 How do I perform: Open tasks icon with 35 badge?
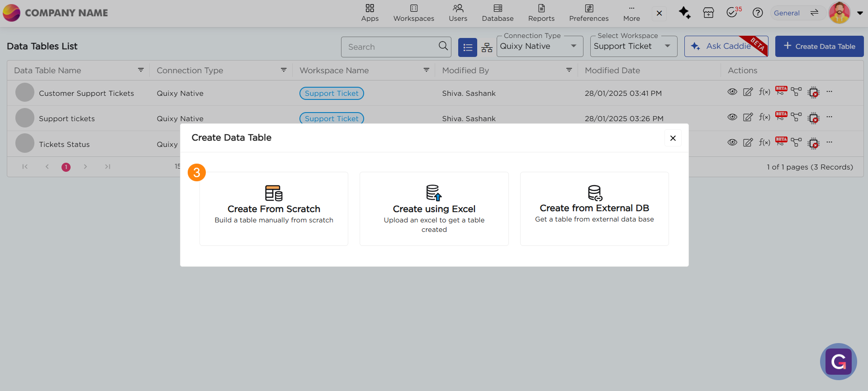(732, 13)
